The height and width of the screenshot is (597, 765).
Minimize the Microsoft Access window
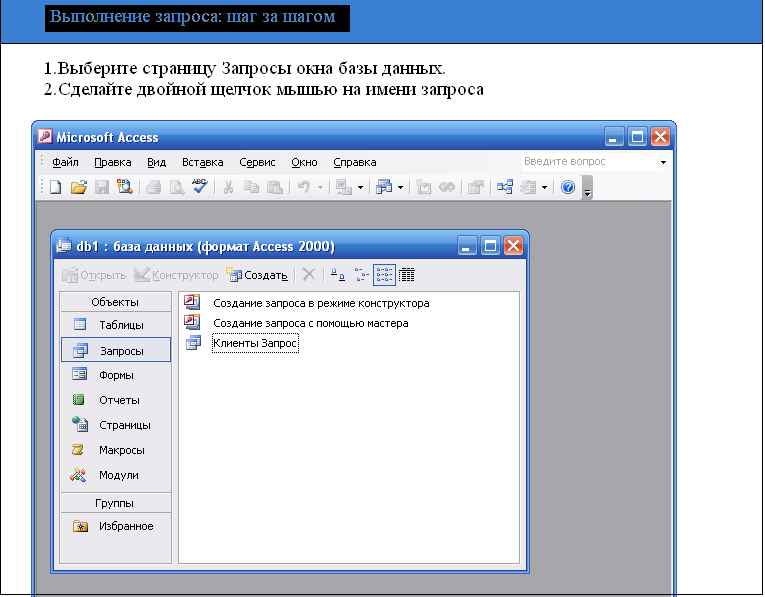pyautogui.click(x=614, y=137)
